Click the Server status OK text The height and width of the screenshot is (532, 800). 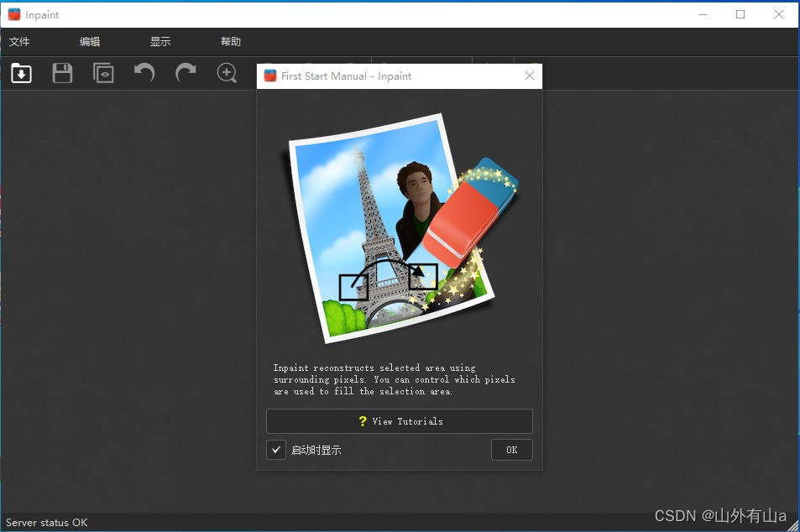coord(46,523)
